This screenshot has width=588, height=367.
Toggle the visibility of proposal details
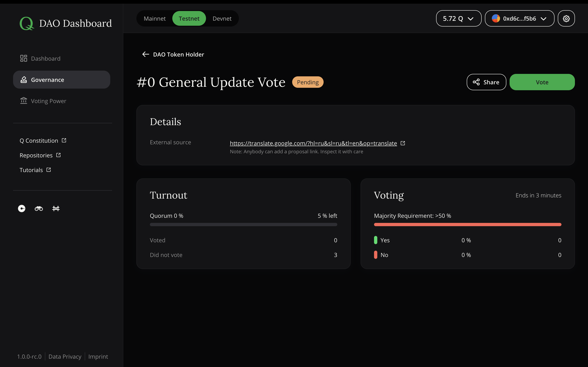[165, 122]
